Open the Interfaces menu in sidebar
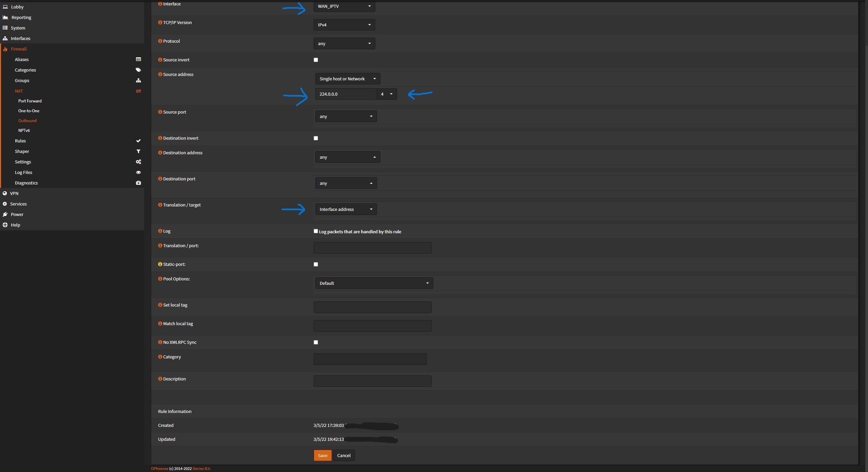Viewport: 868px width, 472px height. [x=20, y=38]
